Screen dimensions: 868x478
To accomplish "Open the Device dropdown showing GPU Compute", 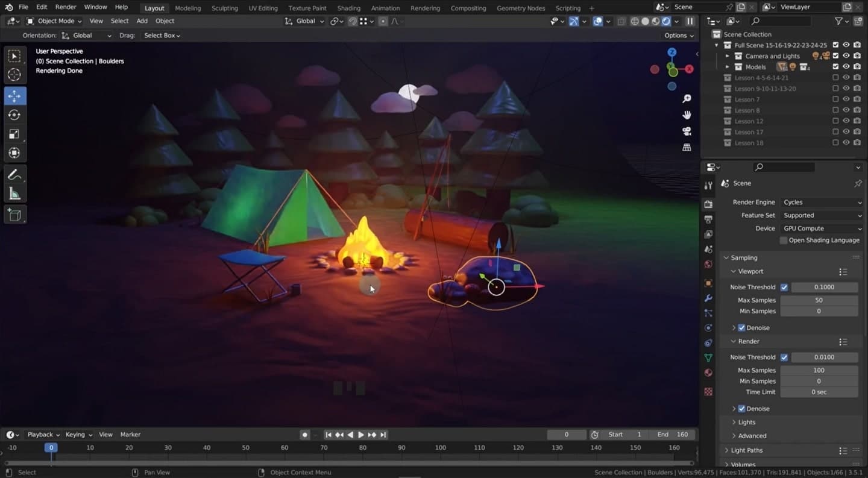I will click(822, 228).
